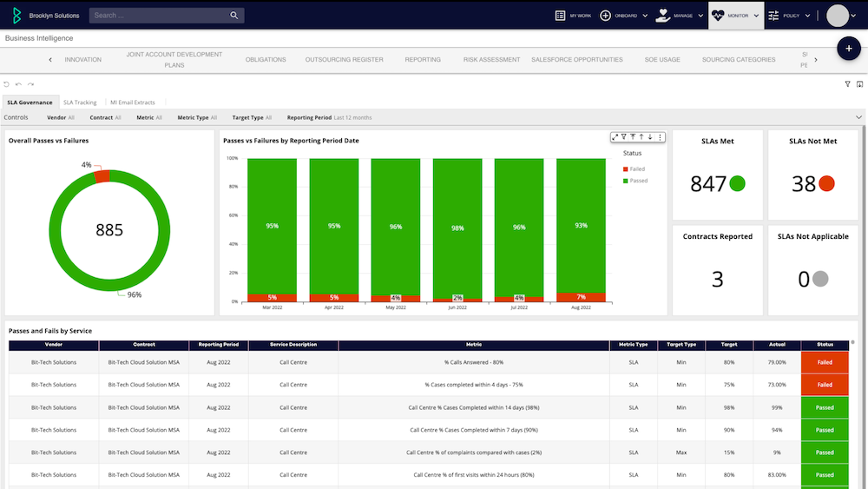
Task: Expand the Onboard menu chevron
Action: pyautogui.click(x=645, y=16)
